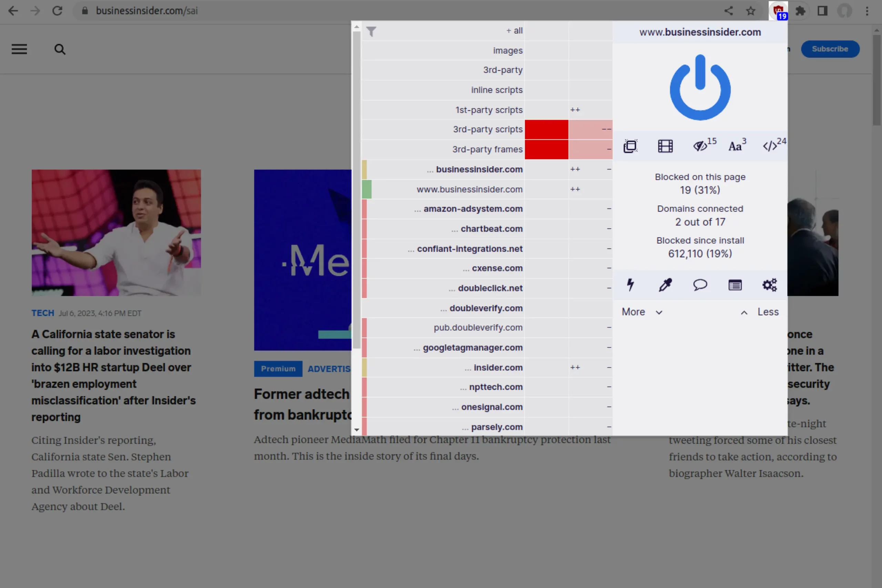Open report issue chat bubble icon

tap(700, 285)
